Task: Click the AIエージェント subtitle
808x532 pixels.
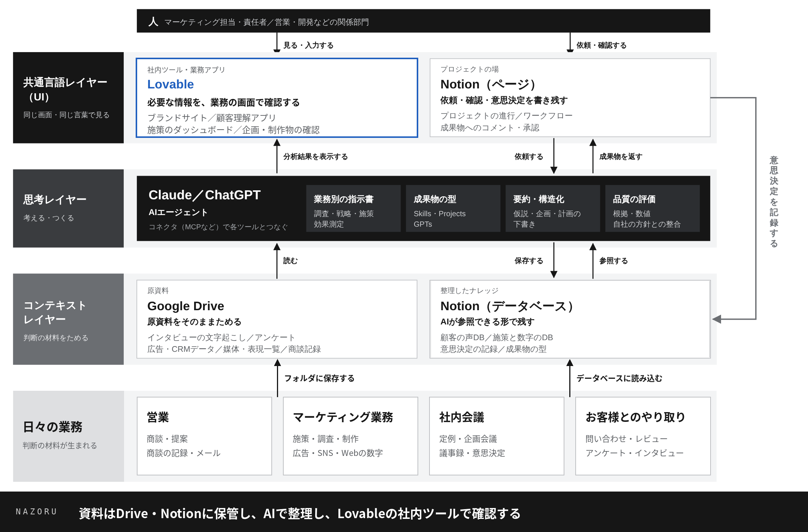Action: [178, 212]
